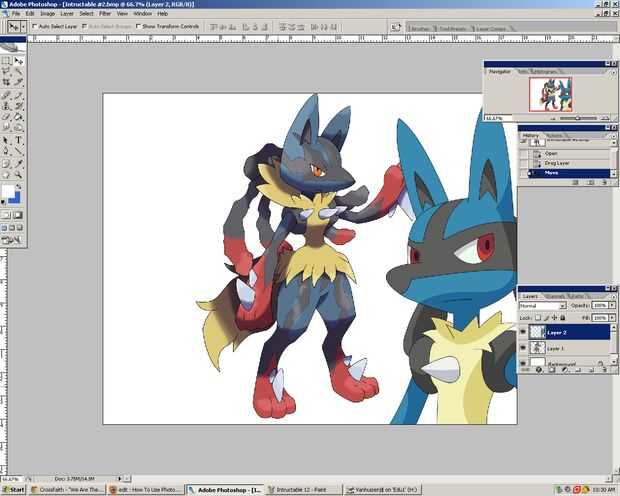Click delete layer trash icon in Layers panel
620x496 pixels.
pyautogui.click(x=604, y=370)
